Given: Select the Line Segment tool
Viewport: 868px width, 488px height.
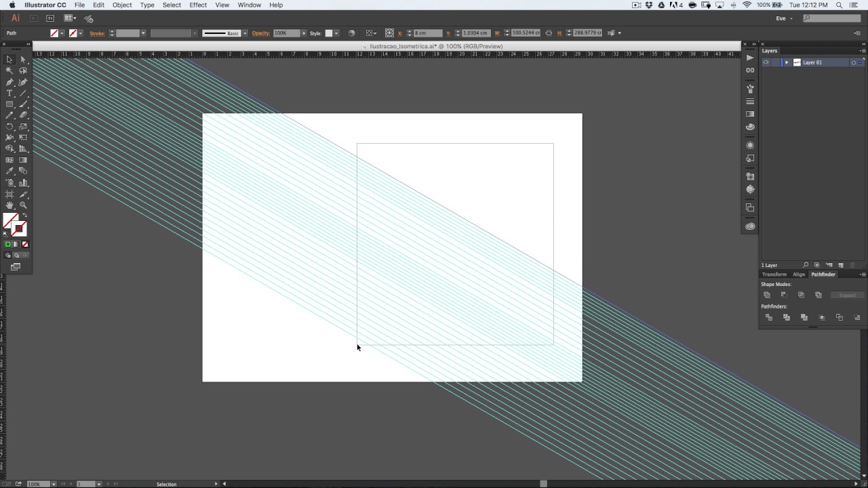Looking at the screenshot, I should tap(23, 93).
